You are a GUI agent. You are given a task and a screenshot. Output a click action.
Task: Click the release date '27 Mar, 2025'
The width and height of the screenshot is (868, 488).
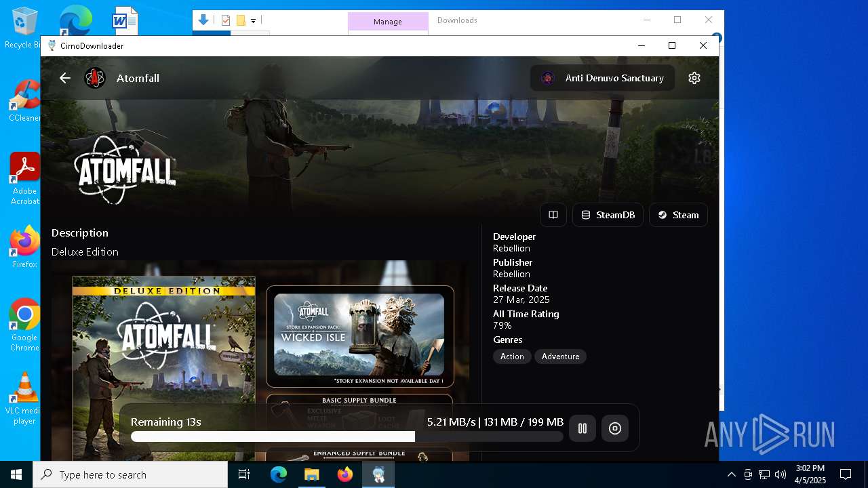coord(521,300)
